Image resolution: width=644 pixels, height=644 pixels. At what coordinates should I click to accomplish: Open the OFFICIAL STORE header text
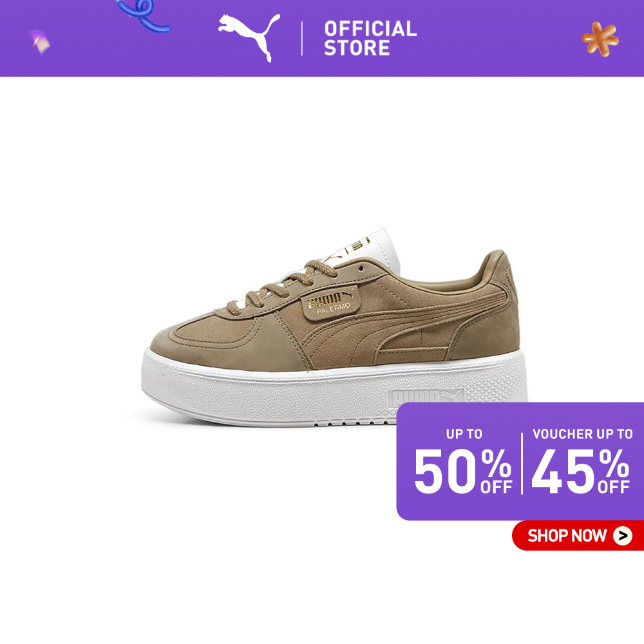coord(370,38)
